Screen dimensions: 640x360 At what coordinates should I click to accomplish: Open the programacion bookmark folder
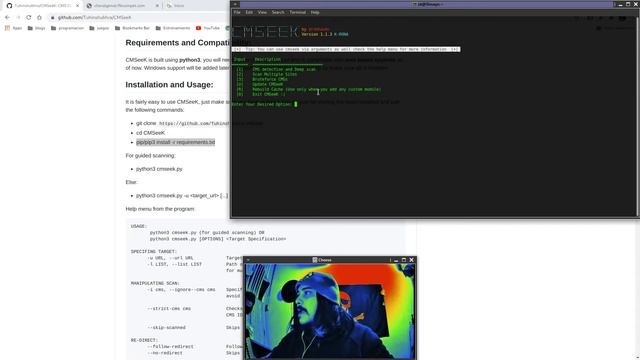[67, 28]
